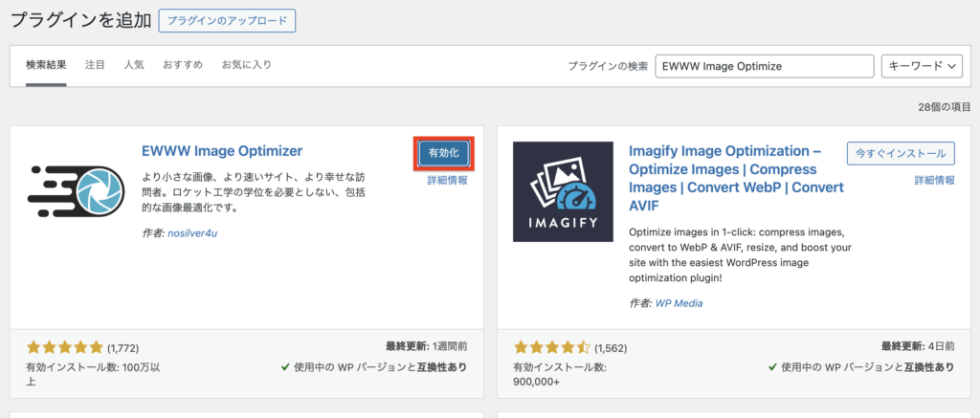Open the キーワード search type dropdown
The image size is (980, 418).
point(921,66)
